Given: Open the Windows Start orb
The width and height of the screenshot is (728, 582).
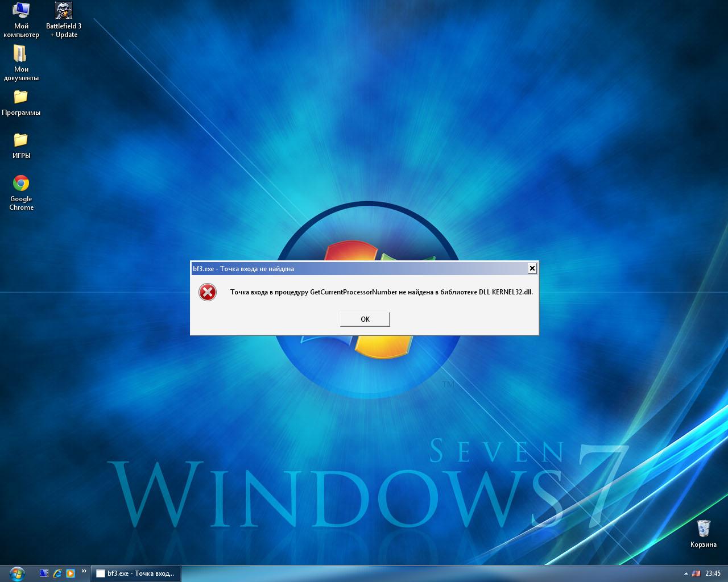Looking at the screenshot, I should [17, 573].
